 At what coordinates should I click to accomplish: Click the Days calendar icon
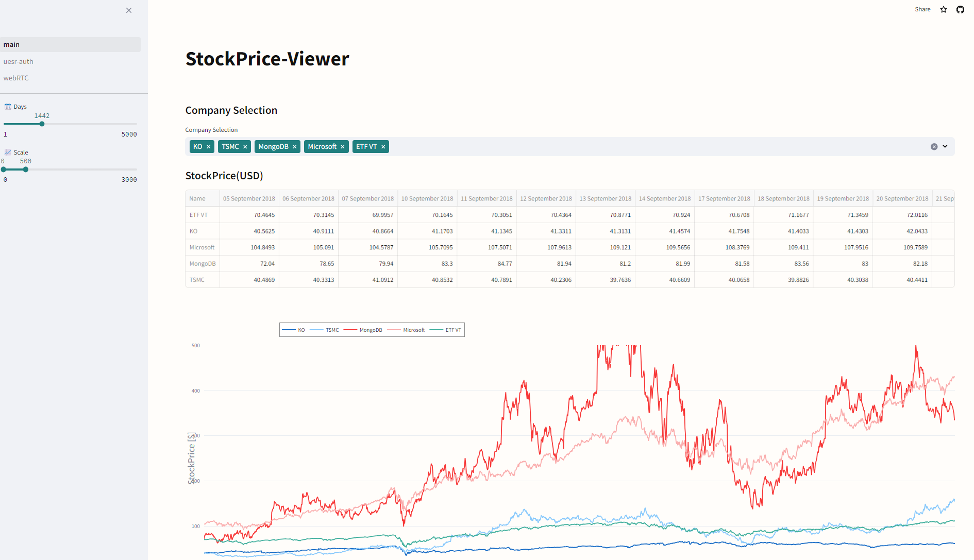[x=8, y=107]
